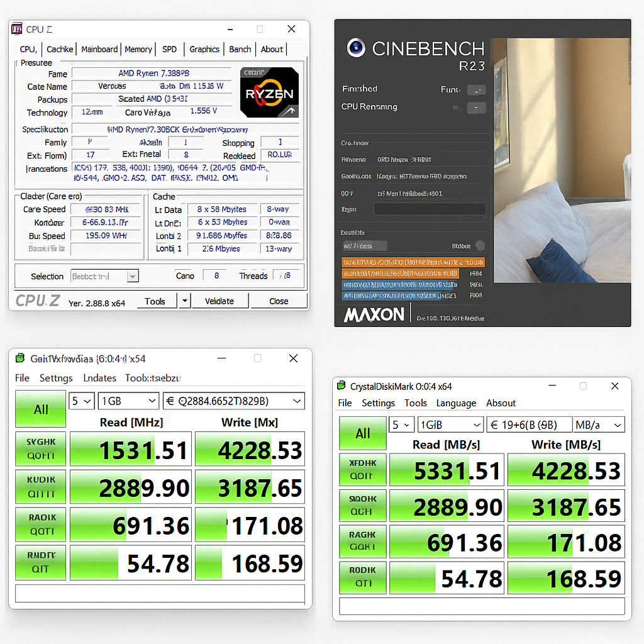Click the top orange ranking bar in Cinebench
This screenshot has width=644, height=644.
413,262
